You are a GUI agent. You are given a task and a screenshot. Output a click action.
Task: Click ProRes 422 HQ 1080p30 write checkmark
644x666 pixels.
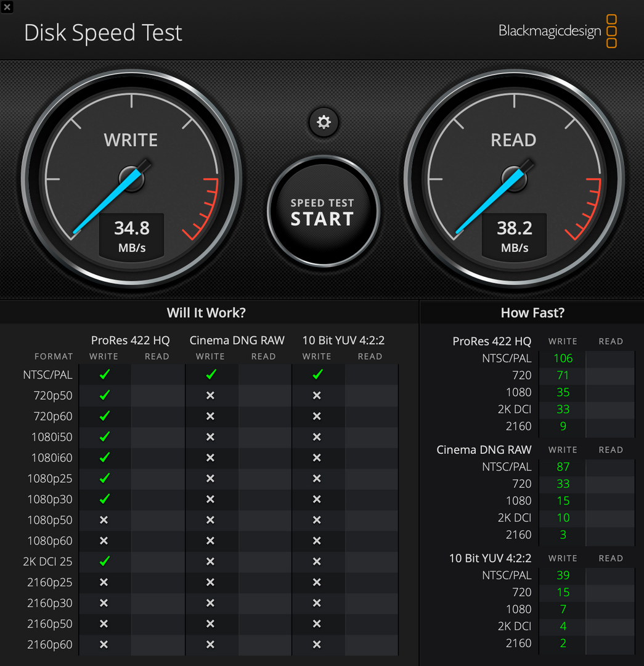coord(104,499)
